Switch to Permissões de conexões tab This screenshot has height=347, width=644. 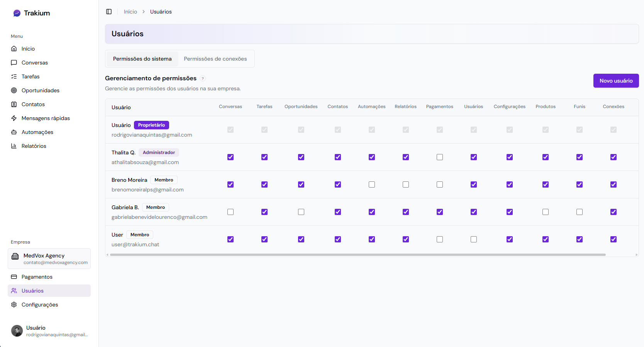(x=215, y=59)
